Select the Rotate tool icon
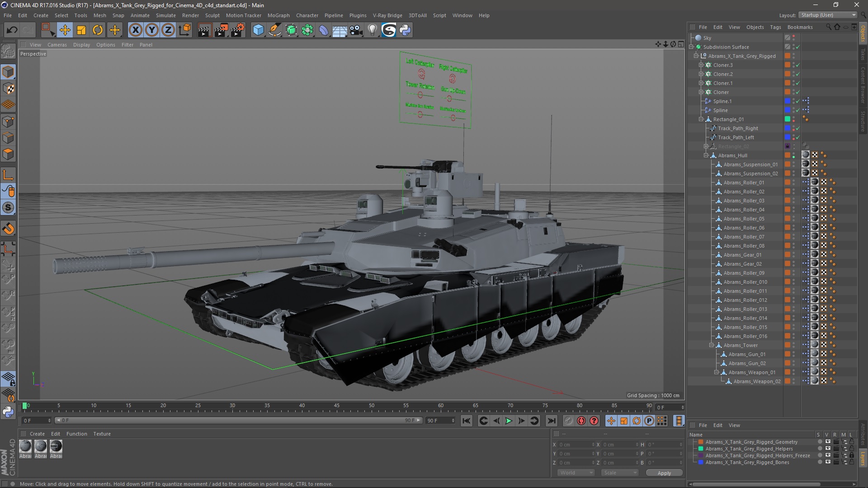Screen dimensions: 868x488 [98, 30]
